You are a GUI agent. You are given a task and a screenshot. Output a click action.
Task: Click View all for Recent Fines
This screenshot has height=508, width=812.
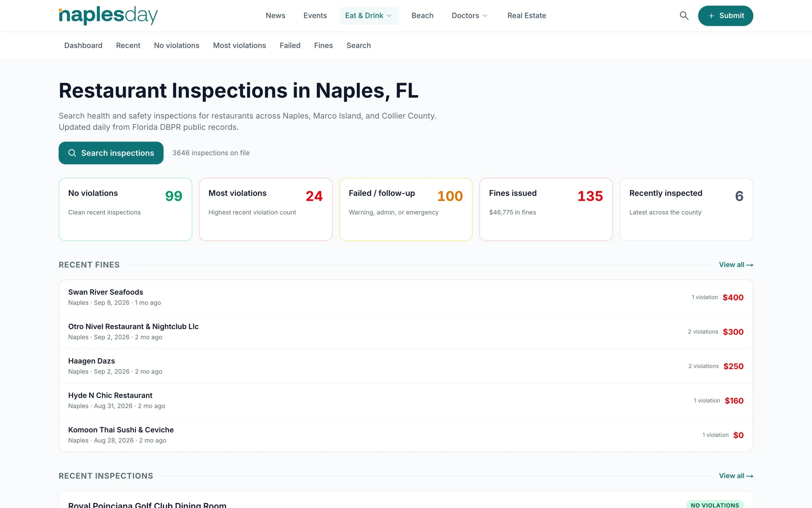(x=736, y=265)
